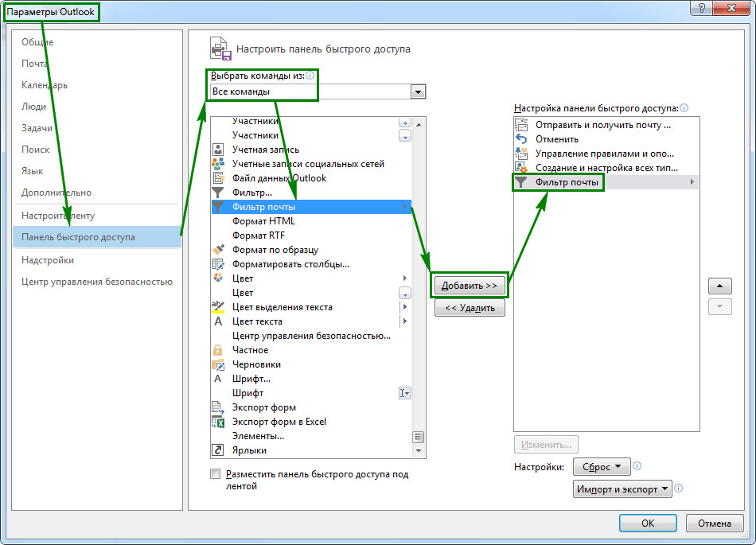Open the Импорт и экспорт dropdown

622,489
